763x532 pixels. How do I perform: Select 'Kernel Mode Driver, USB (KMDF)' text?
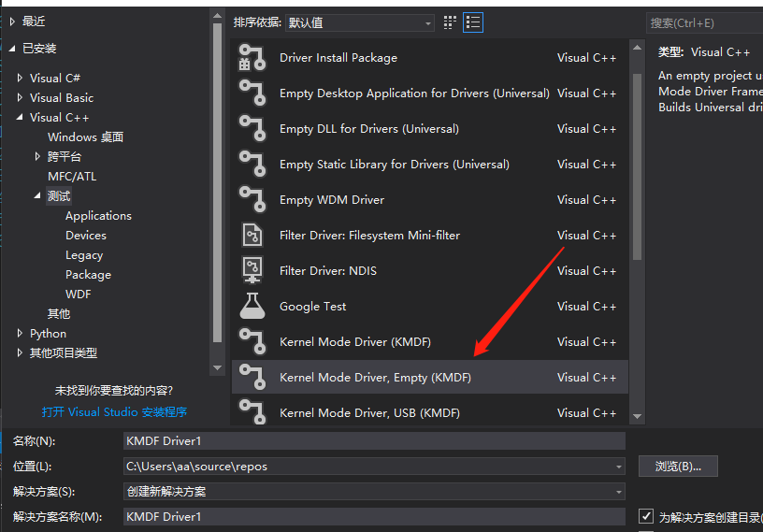point(370,412)
